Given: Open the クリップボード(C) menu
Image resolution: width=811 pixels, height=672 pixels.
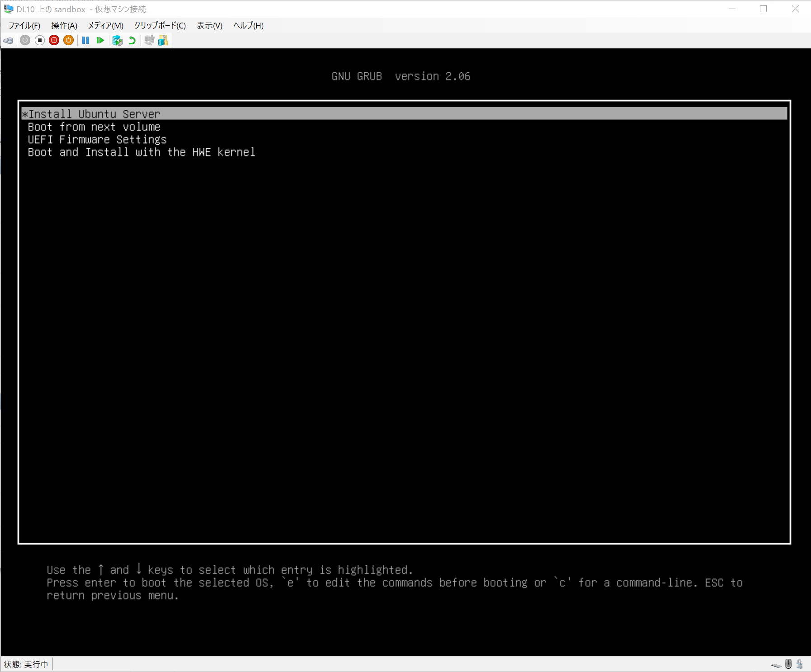Looking at the screenshot, I should point(160,26).
